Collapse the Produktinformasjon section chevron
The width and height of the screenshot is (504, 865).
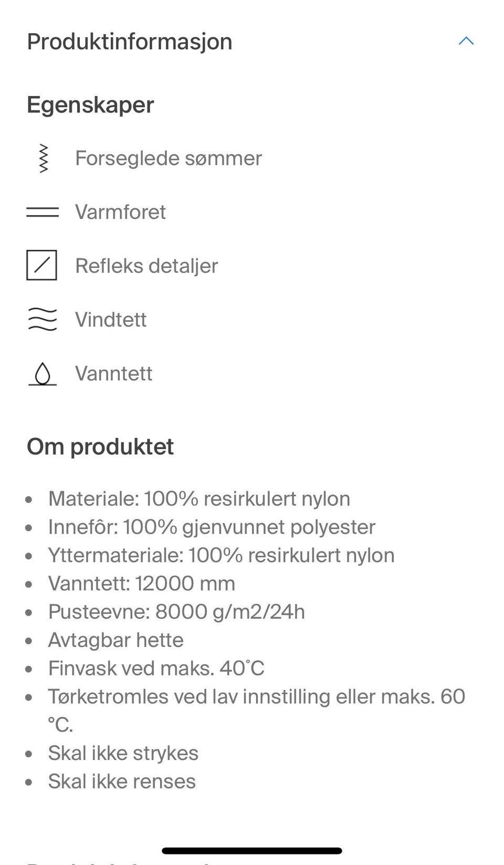(x=466, y=41)
